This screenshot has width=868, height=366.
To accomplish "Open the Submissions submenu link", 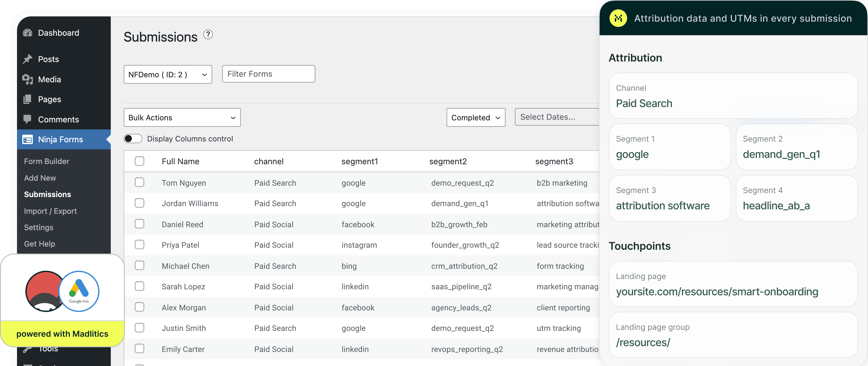I will [x=47, y=194].
